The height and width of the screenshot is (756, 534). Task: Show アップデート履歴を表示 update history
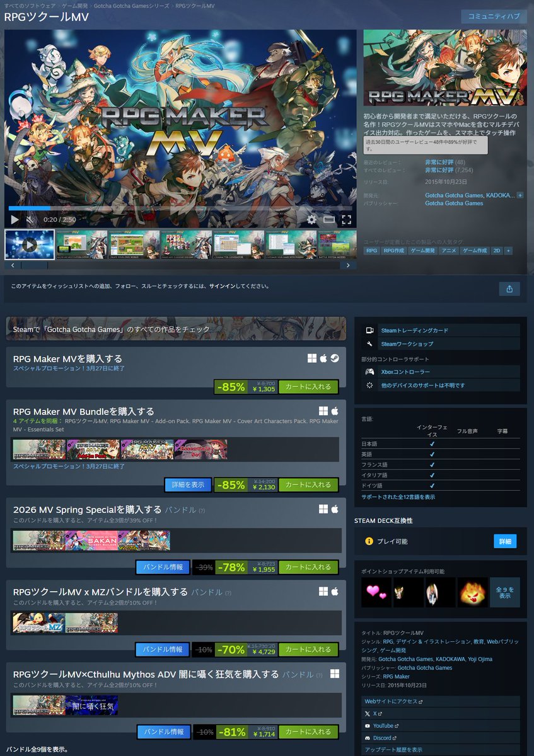(x=441, y=750)
